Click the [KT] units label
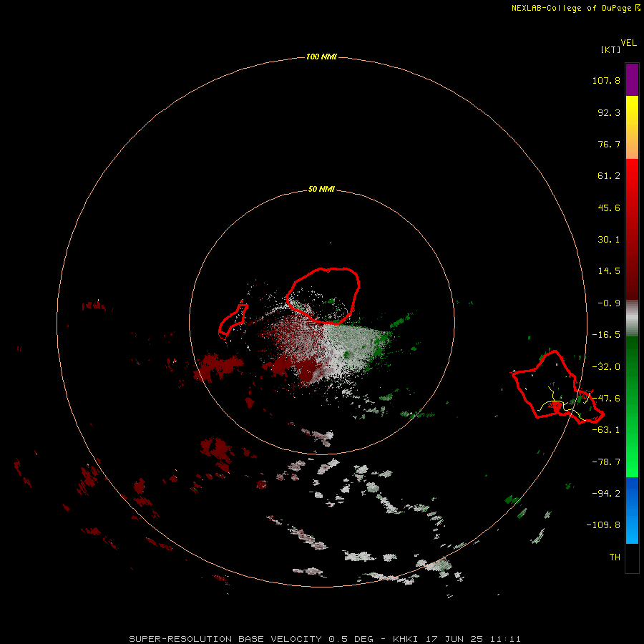Viewport: 644px width, 644px height. click(x=611, y=49)
